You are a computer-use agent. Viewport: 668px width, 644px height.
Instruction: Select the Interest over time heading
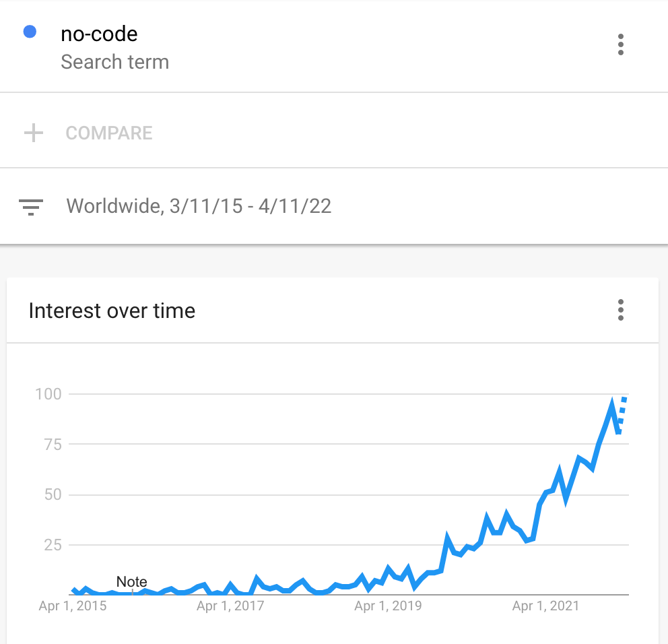[x=112, y=311]
